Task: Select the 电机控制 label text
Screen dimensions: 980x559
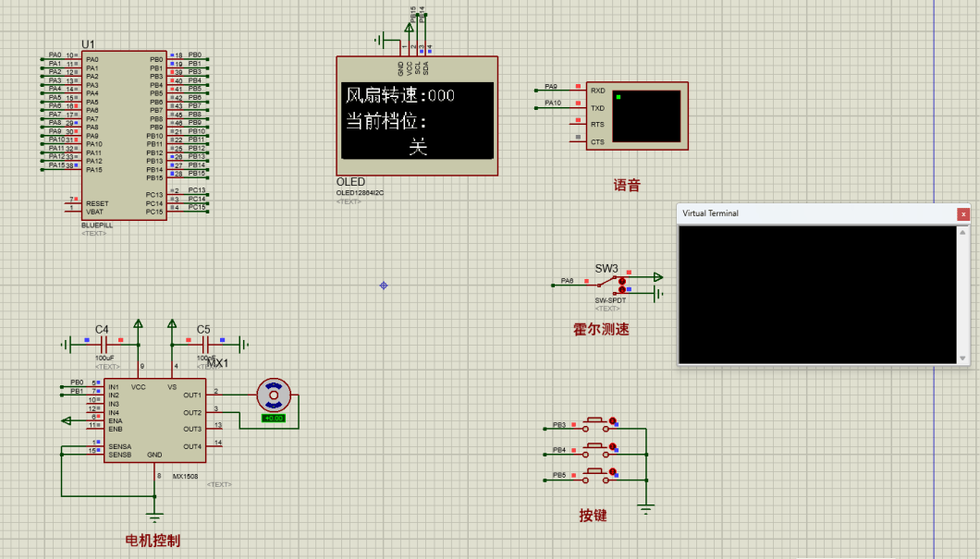Action: (x=153, y=541)
